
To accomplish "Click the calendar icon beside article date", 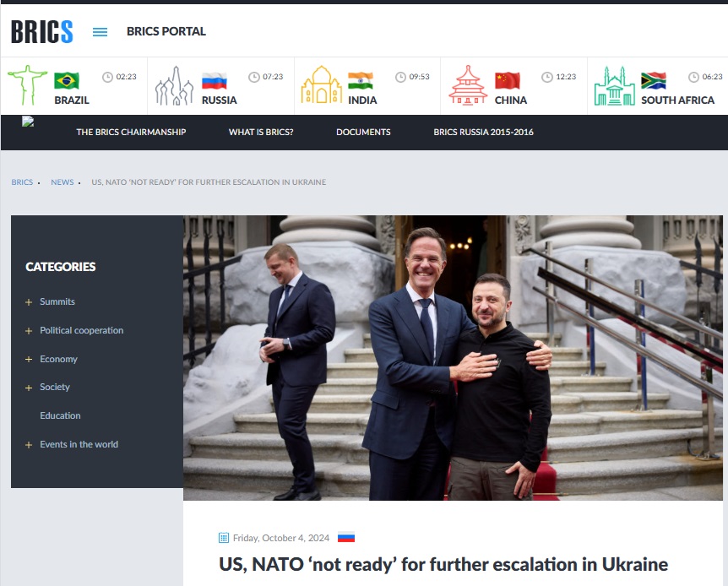I will [x=224, y=538].
